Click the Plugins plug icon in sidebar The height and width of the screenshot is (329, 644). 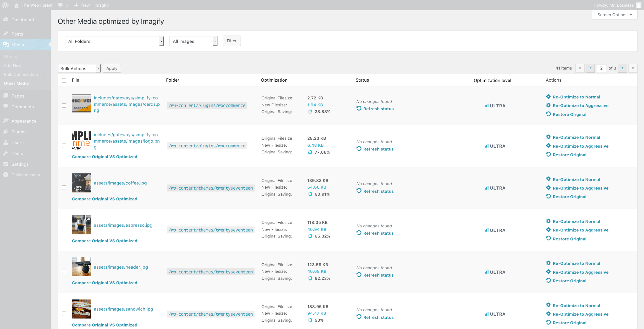(6, 132)
